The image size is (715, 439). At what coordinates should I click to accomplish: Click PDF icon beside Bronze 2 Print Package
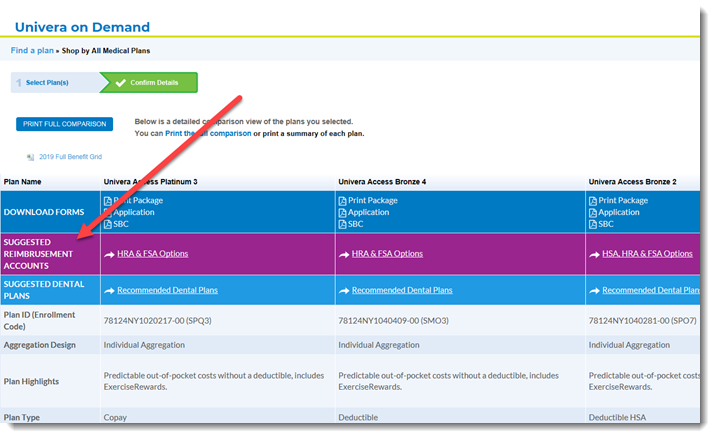593,201
